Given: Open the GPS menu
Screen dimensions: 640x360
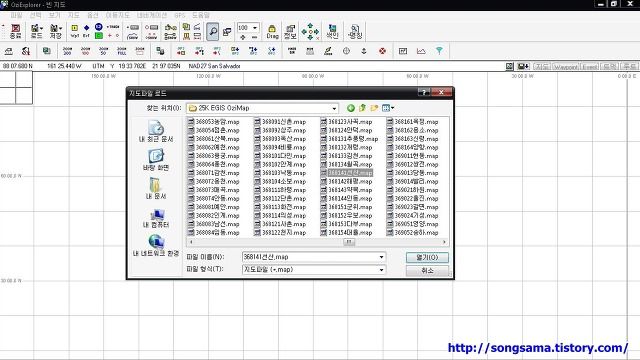Looking at the screenshot, I should click(180, 15).
